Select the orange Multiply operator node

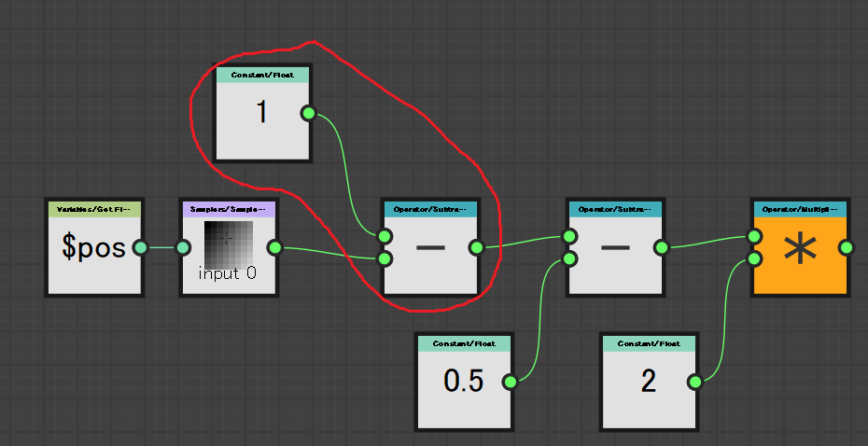click(x=801, y=247)
